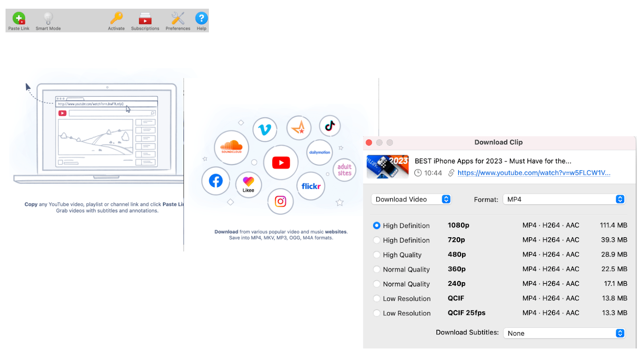Open the Format MP4 dropdown

tap(564, 199)
